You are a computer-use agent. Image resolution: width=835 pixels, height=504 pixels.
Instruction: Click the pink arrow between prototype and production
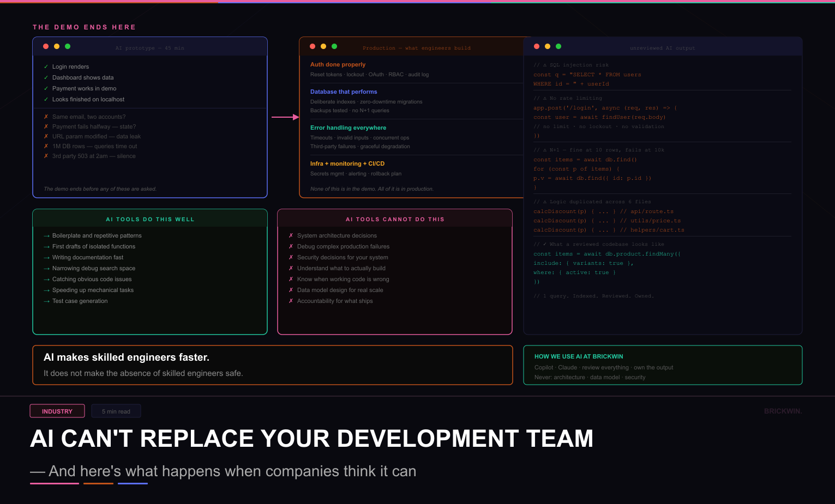coord(285,117)
